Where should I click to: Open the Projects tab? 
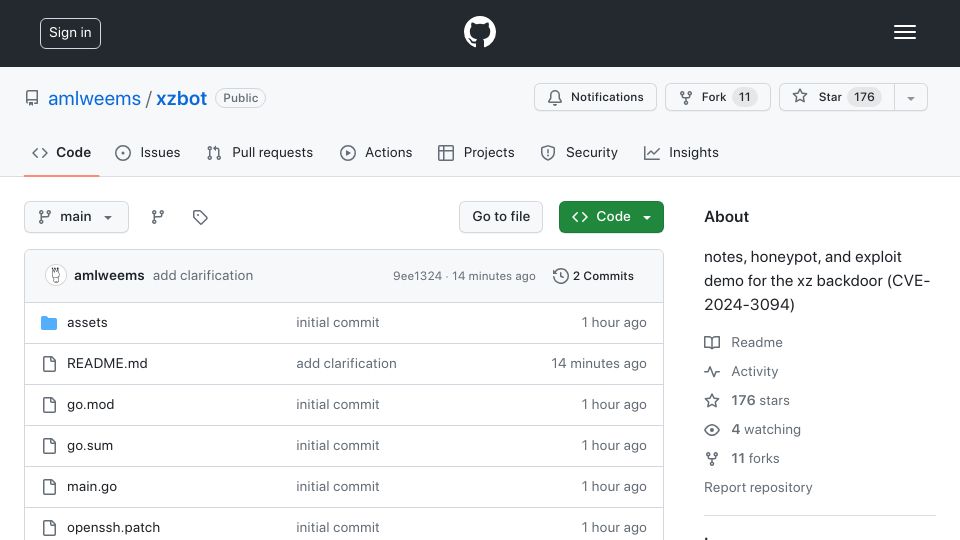(476, 152)
